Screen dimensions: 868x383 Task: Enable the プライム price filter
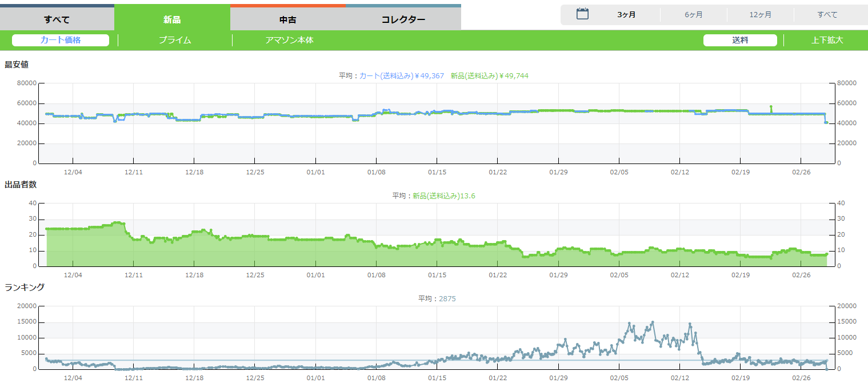(x=175, y=40)
